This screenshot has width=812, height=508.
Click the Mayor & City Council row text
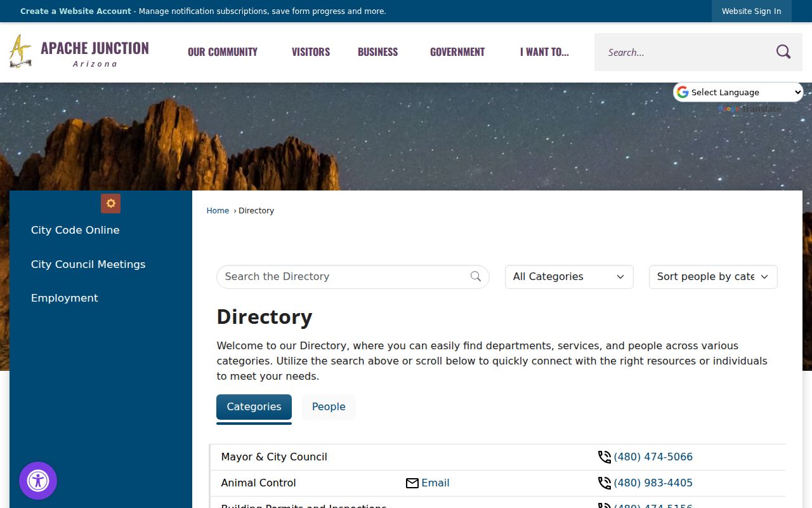click(x=274, y=457)
